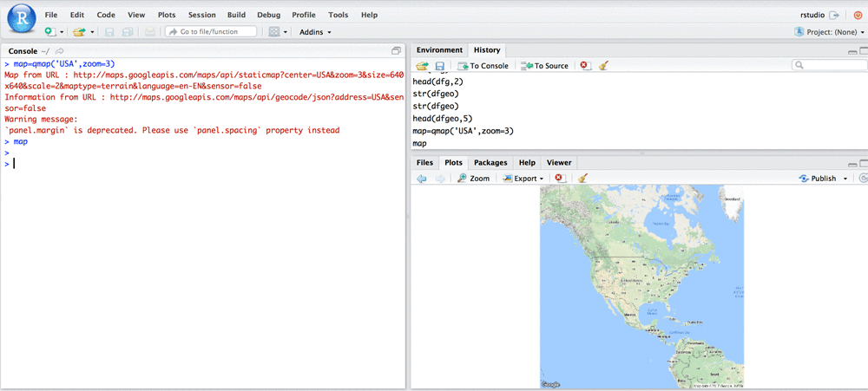Go to the previous plot arrow

pos(422,178)
